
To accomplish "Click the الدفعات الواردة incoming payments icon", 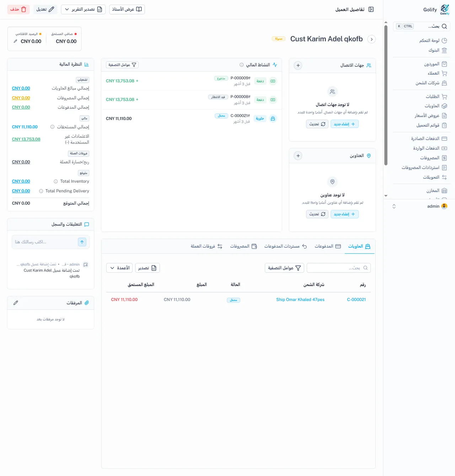I will pos(444,148).
